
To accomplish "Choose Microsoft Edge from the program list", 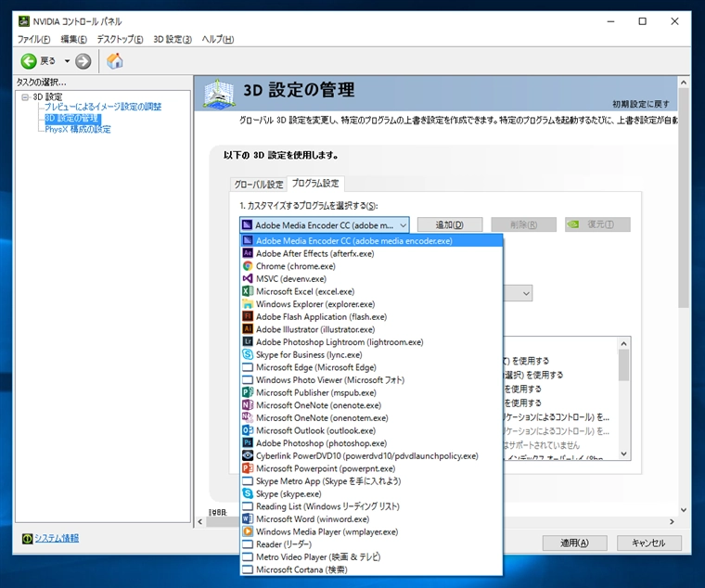I will (x=371, y=367).
